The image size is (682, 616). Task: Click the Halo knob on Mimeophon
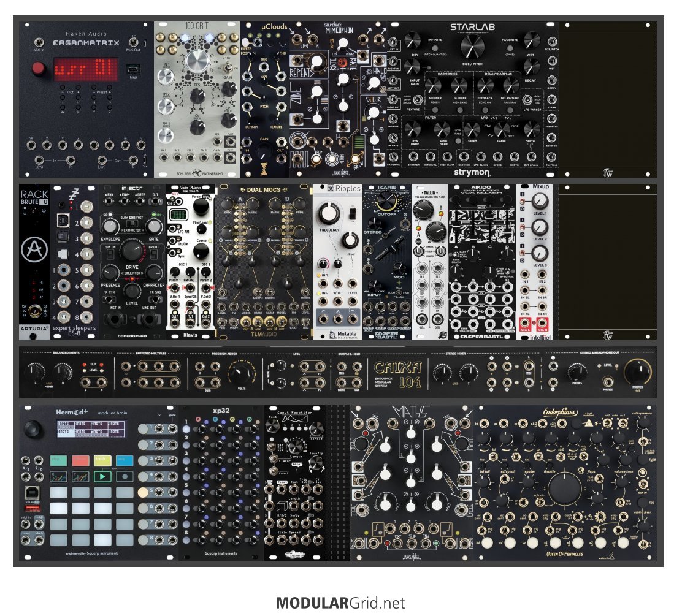point(373,83)
